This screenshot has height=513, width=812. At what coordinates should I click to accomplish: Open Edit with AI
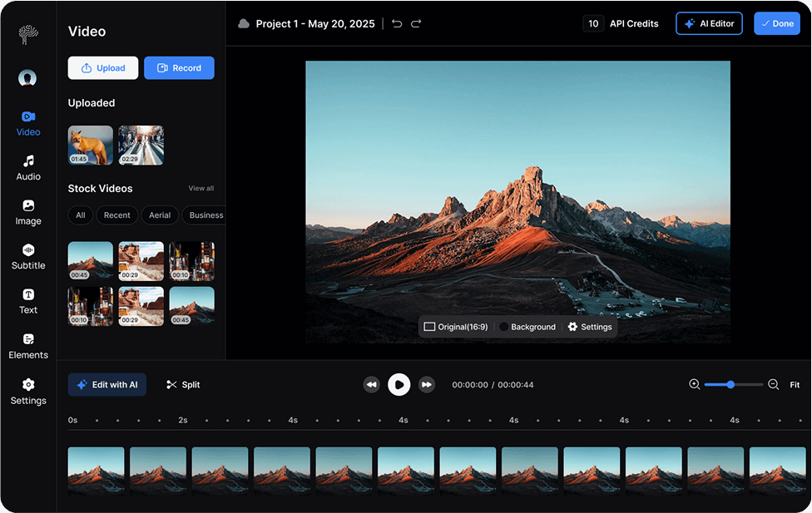tap(106, 384)
